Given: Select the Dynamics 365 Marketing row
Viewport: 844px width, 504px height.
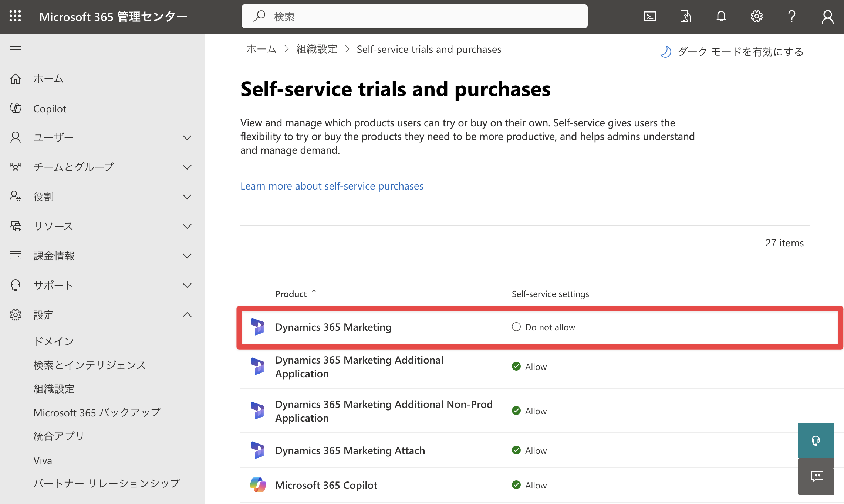Looking at the screenshot, I should click(540, 327).
